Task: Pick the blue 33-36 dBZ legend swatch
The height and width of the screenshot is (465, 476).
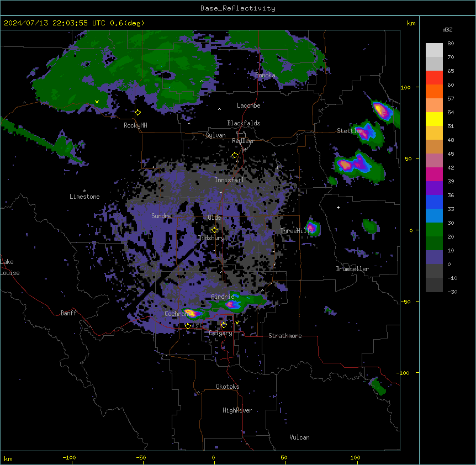Action: [x=434, y=202]
